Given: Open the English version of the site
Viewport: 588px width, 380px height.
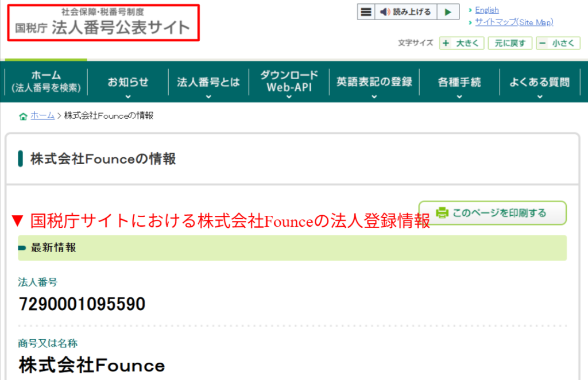Looking at the screenshot, I should 486,9.
